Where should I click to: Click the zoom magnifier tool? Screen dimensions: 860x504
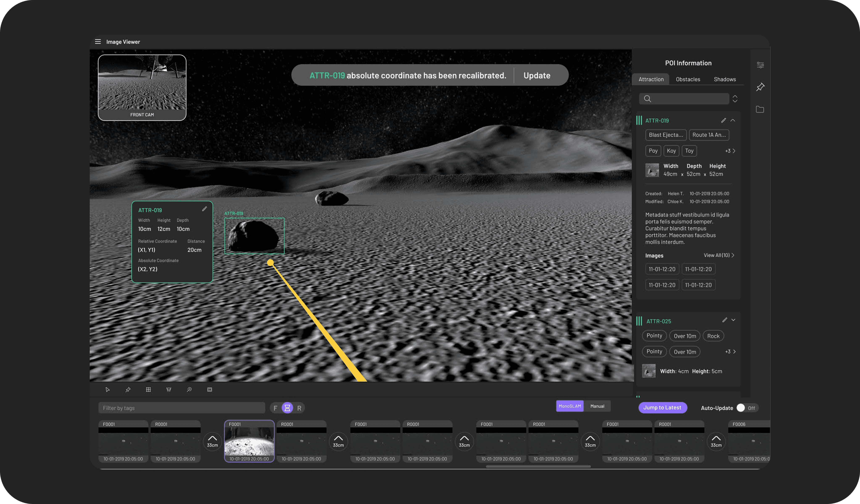click(189, 389)
